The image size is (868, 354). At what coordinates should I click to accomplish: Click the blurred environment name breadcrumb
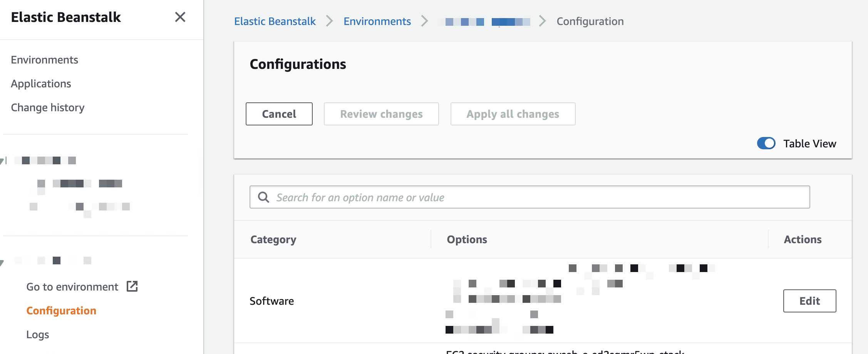(x=484, y=22)
